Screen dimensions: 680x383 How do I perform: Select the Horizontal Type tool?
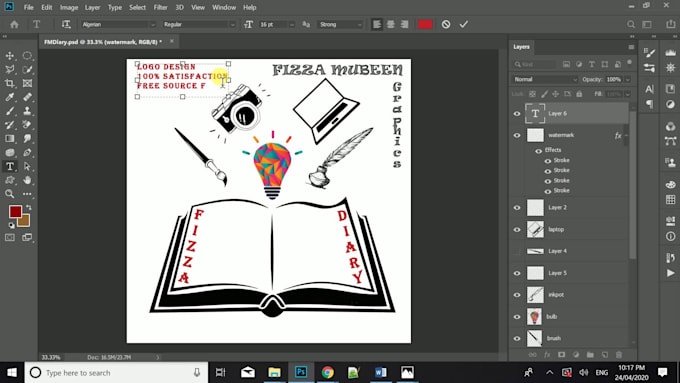click(10, 167)
